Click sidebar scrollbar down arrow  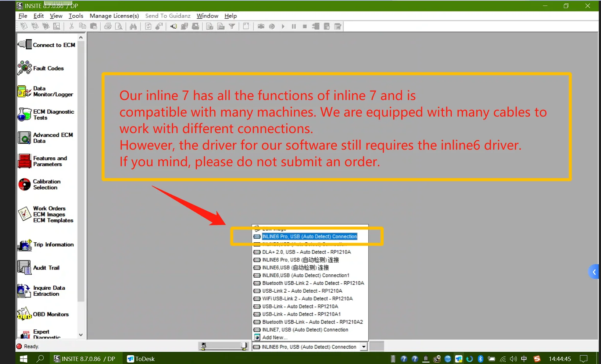(81, 335)
